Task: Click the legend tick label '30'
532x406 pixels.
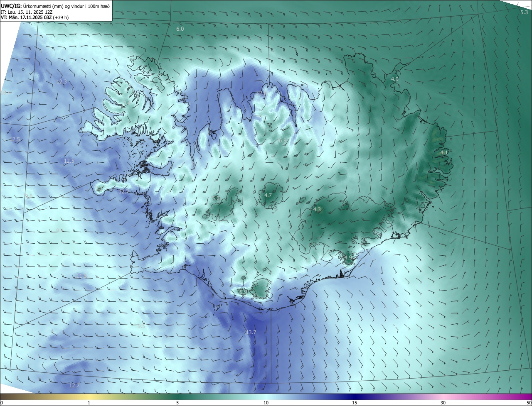Action: (x=443, y=403)
